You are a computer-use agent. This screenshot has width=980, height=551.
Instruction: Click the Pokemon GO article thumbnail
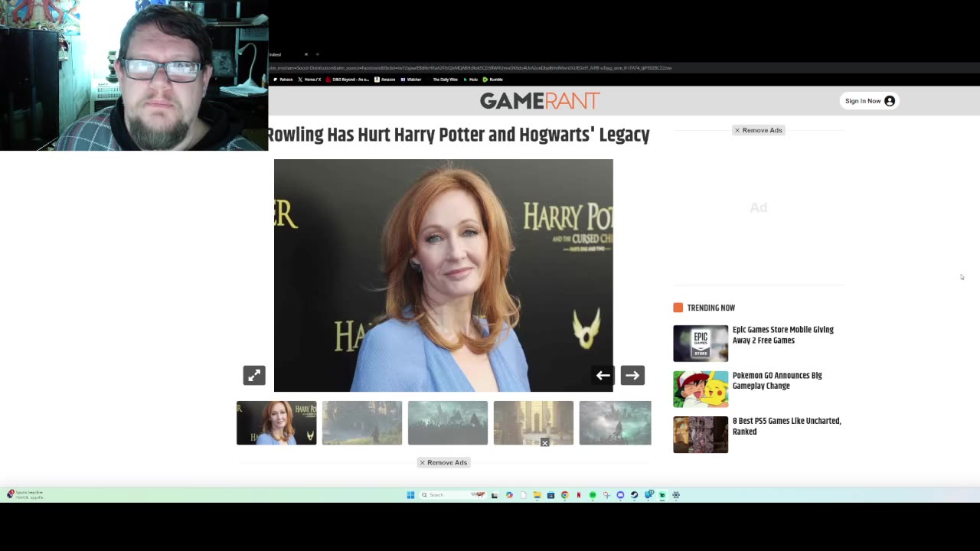pyautogui.click(x=701, y=390)
